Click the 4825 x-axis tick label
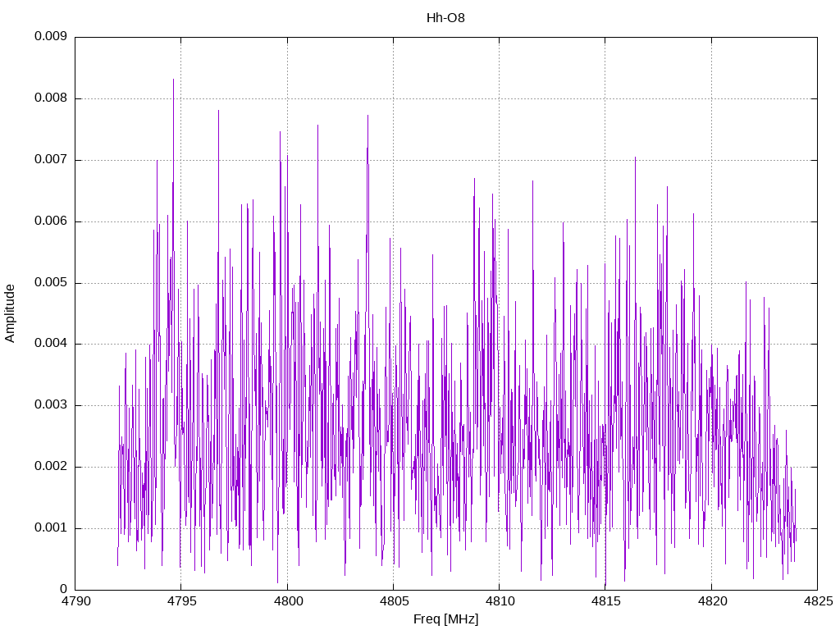840x630 pixels. pos(818,601)
